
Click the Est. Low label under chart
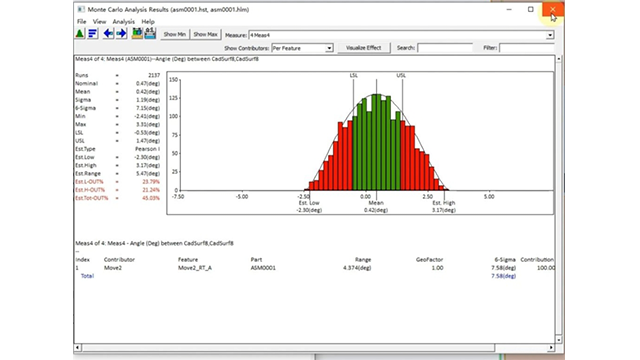[309, 203]
